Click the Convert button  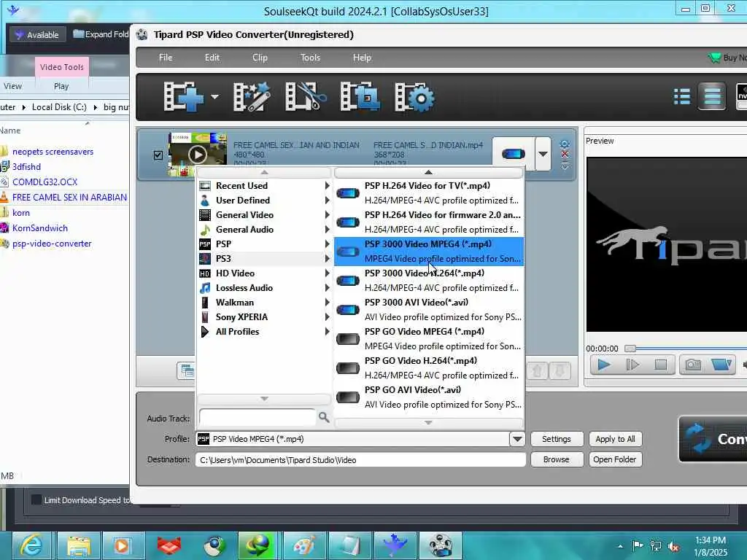[x=713, y=438]
